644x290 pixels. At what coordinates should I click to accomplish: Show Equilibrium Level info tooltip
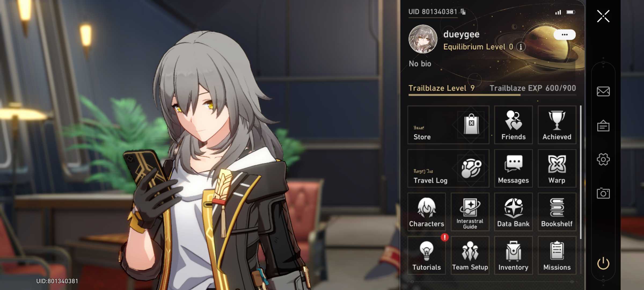[x=521, y=47]
